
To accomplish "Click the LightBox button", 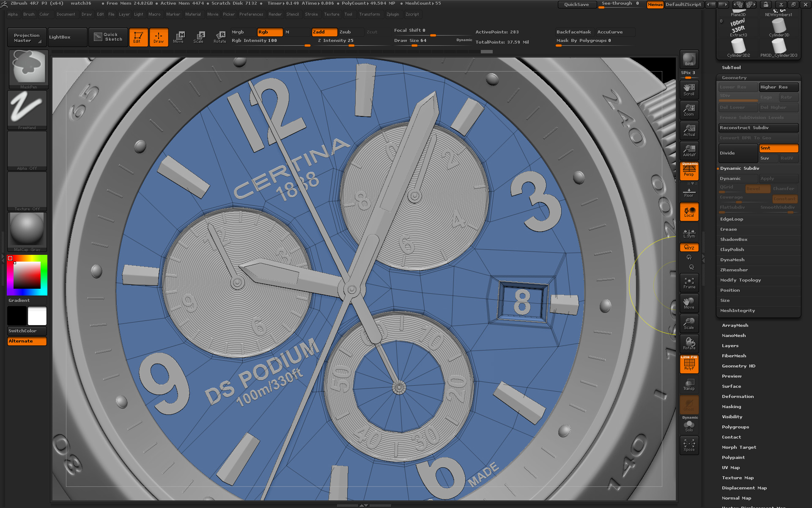I will pyautogui.click(x=68, y=37).
